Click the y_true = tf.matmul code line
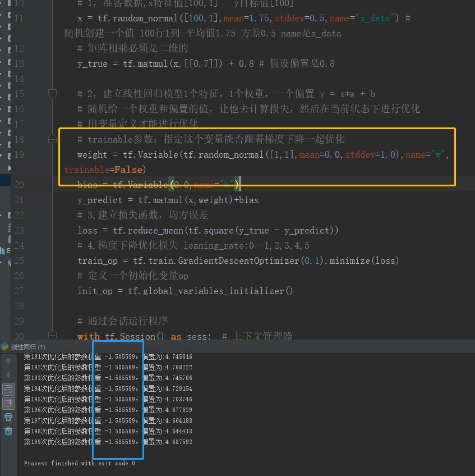 (x=206, y=63)
